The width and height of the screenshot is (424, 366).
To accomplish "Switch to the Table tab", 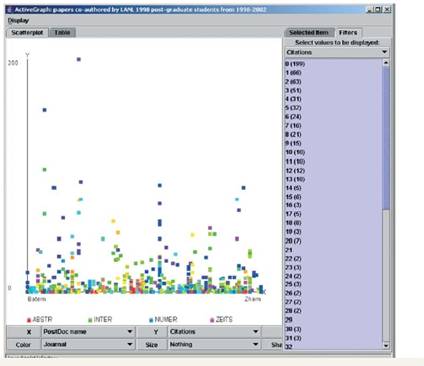I will point(62,32).
